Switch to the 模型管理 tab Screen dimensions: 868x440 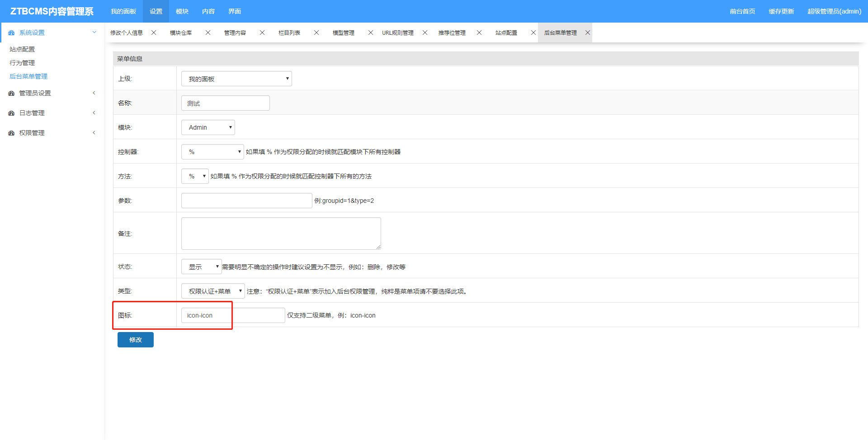[x=344, y=33]
